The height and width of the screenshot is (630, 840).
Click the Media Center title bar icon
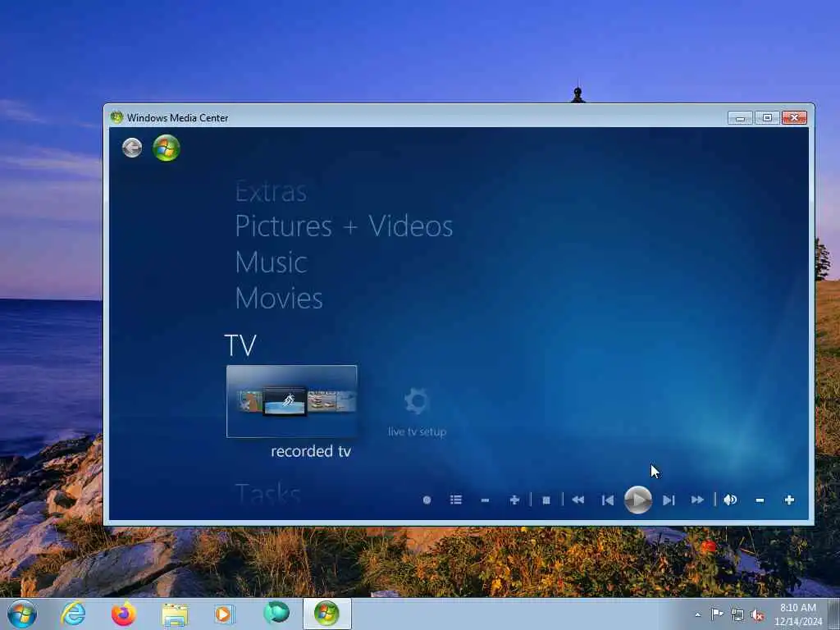[x=116, y=117]
